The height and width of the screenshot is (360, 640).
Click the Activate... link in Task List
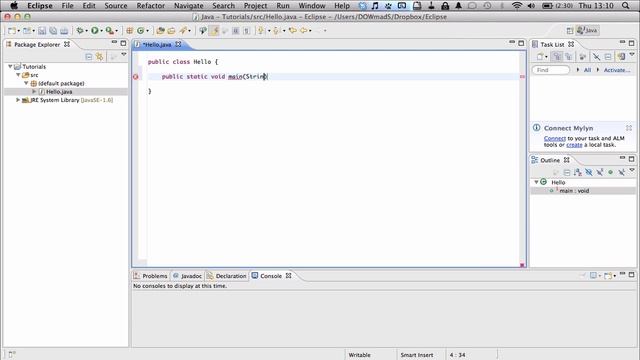[616, 70]
